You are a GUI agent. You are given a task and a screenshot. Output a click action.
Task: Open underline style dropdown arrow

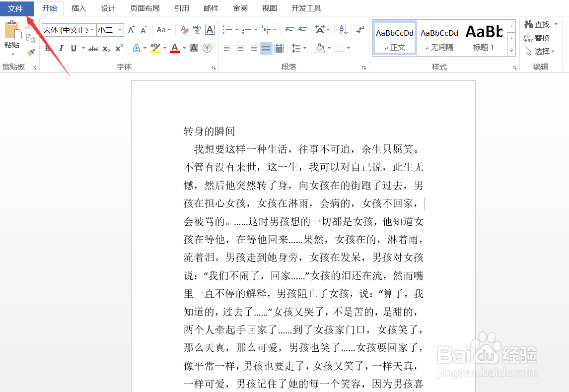[x=83, y=48]
